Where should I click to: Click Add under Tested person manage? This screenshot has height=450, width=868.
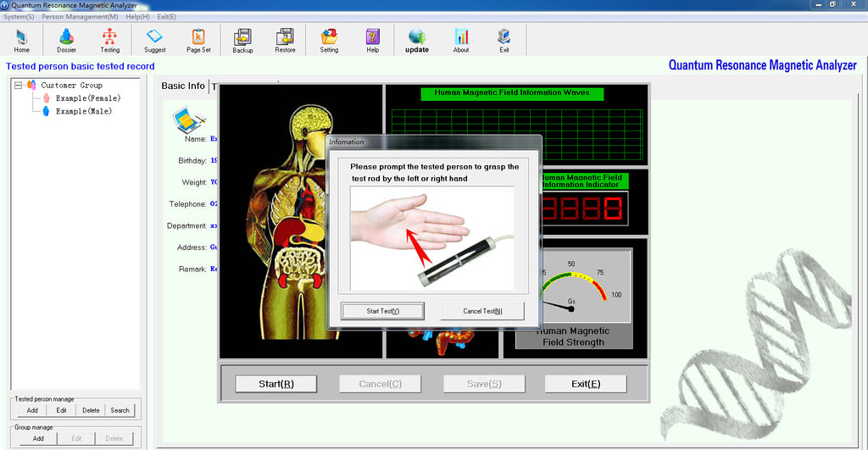point(32,410)
